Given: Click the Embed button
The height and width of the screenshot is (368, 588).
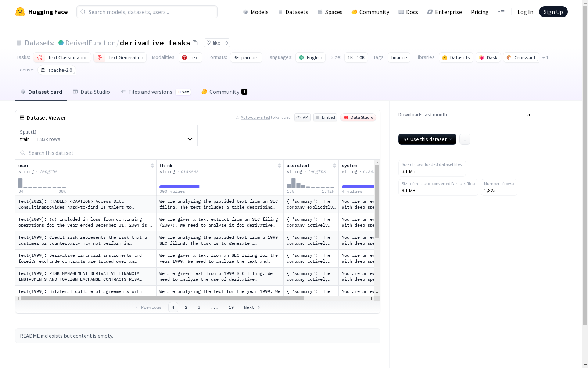Looking at the screenshot, I should click(325, 117).
